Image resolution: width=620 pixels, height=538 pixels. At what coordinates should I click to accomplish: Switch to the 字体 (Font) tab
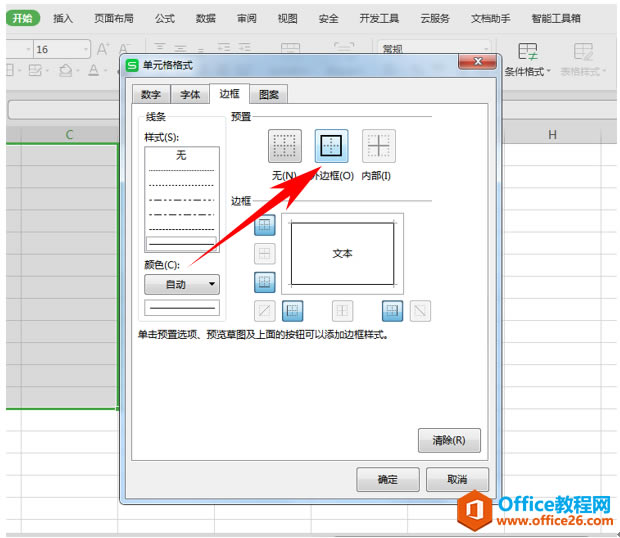[x=190, y=94]
